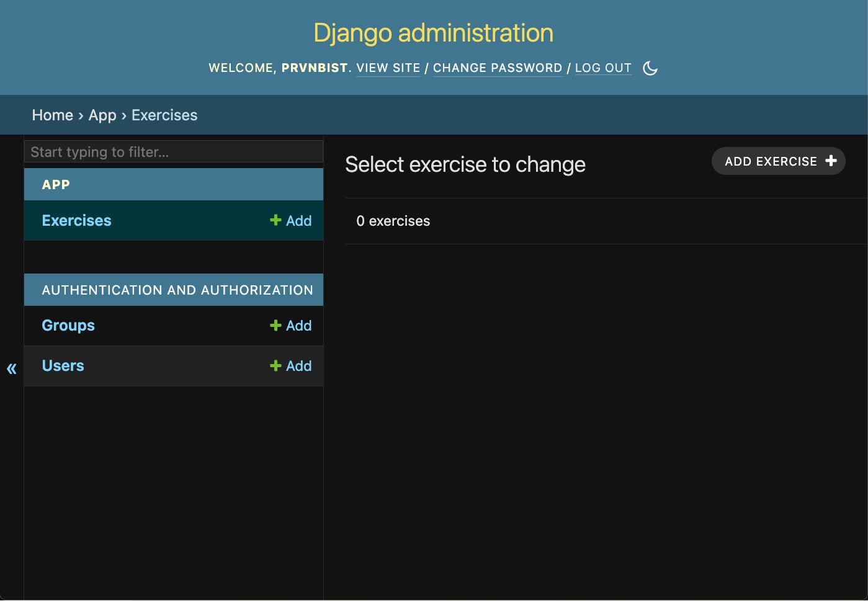Click the 'Select exercise to change' heading
This screenshot has height=601, width=868.
tap(465, 164)
